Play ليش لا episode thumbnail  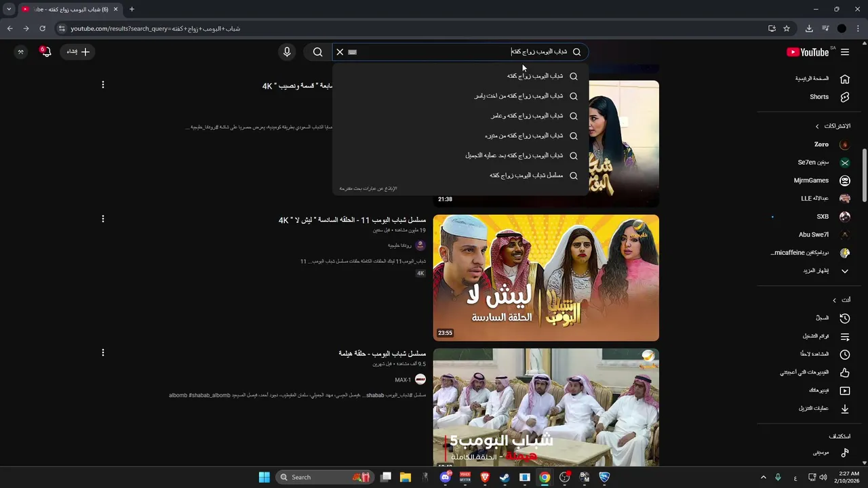[546, 278]
